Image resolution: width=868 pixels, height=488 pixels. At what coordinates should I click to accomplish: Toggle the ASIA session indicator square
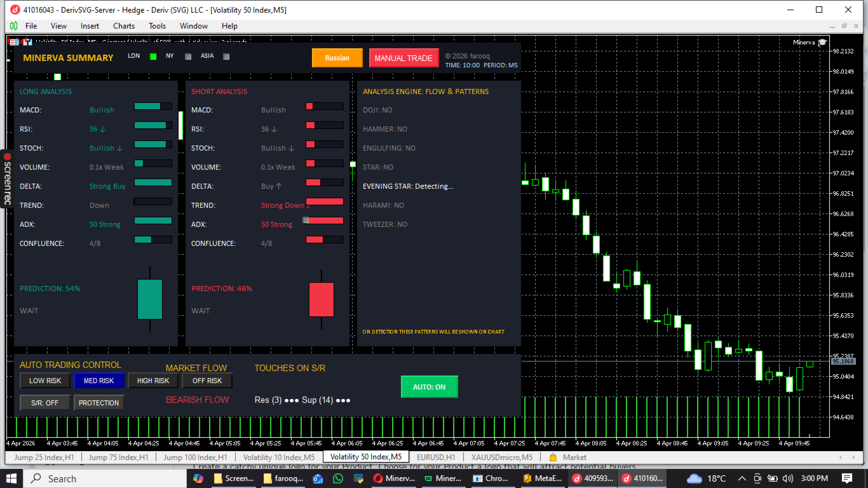[x=226, y=57]
